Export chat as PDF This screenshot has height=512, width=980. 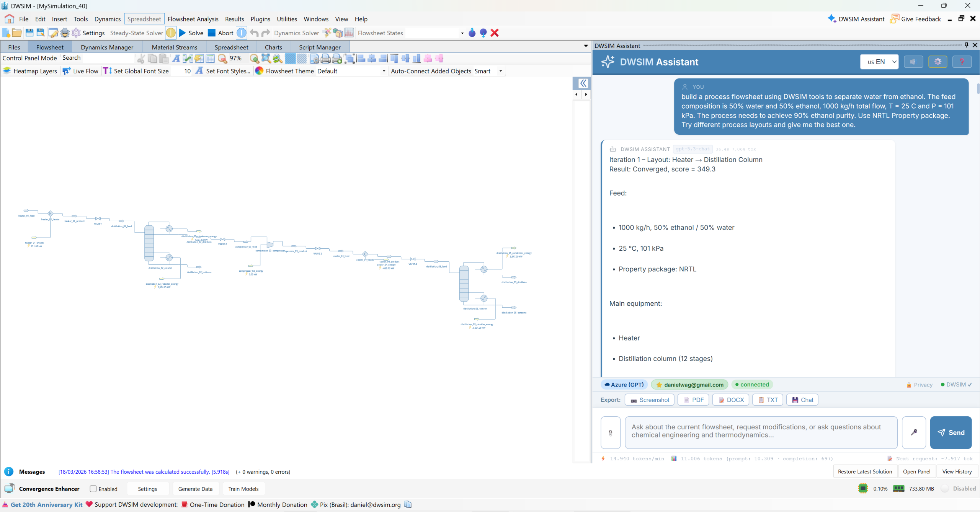point(693,400)
